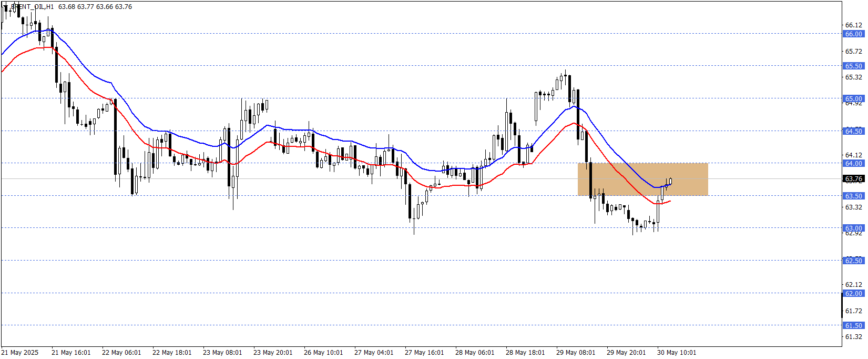The height and width of the screenshot is (359, 868).
Task: Click the 61.32 price scale value
Action: click(x=853, y=336)
